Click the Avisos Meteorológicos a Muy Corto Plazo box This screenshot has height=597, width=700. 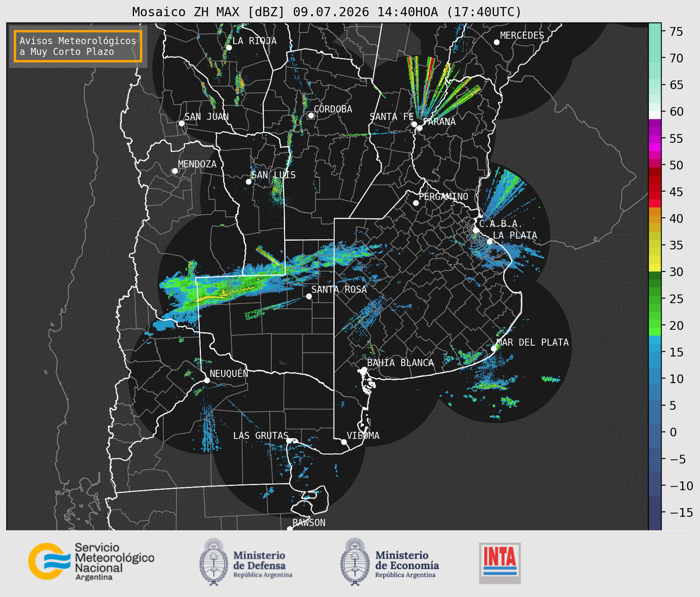click(78, 46)
